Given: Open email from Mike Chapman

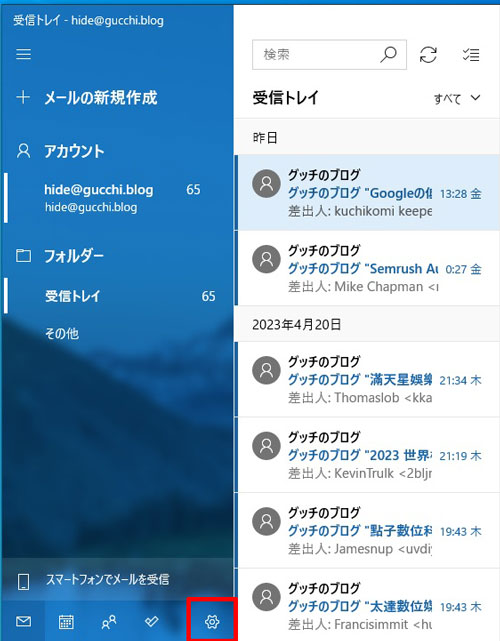Looking at the screenshot, I should pos(368,268).
